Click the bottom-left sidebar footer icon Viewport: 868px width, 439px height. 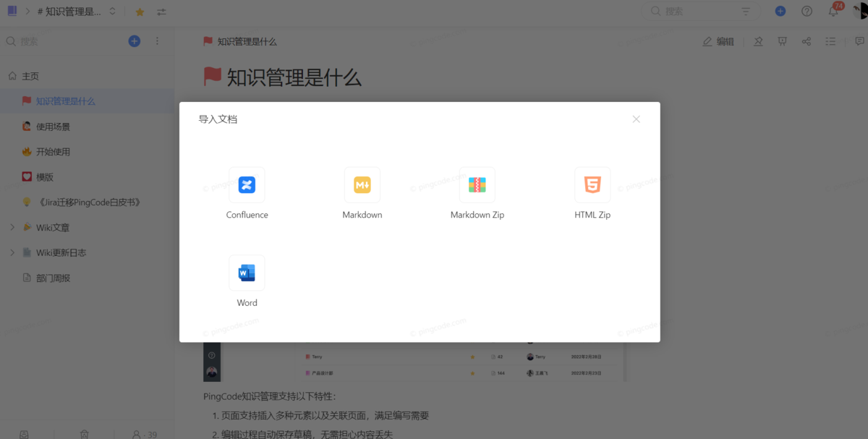24,435
